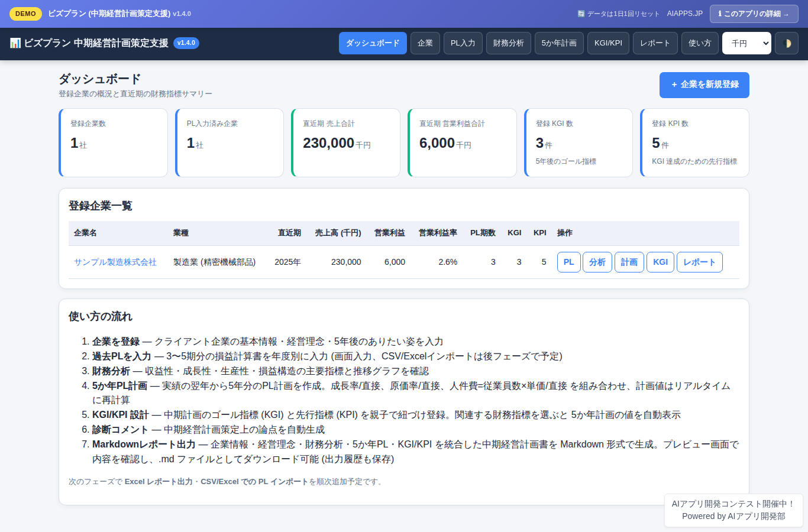Select 直近期 営業利益合計 card
Screen dimensions: 808x532
463,142
